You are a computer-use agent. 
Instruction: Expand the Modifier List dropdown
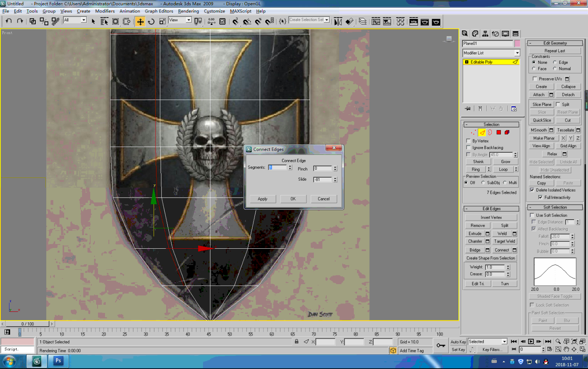pos(517,53)
